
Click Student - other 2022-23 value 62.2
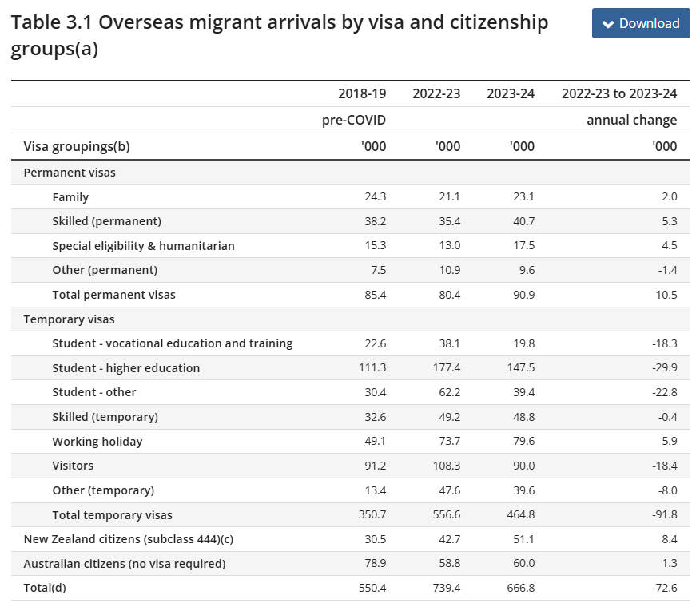[x=449, y=392]
